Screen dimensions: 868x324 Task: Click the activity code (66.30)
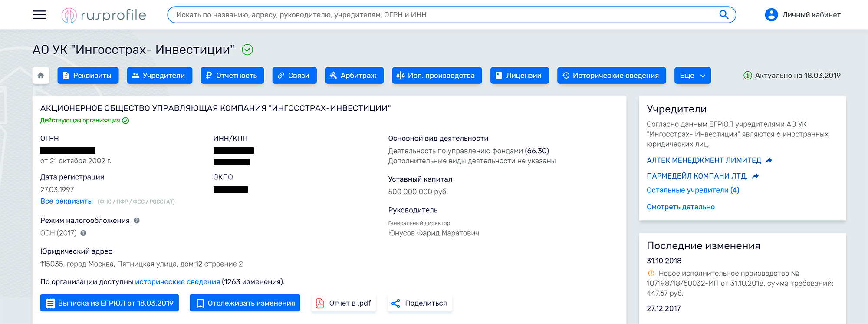(x=537, y=151)
